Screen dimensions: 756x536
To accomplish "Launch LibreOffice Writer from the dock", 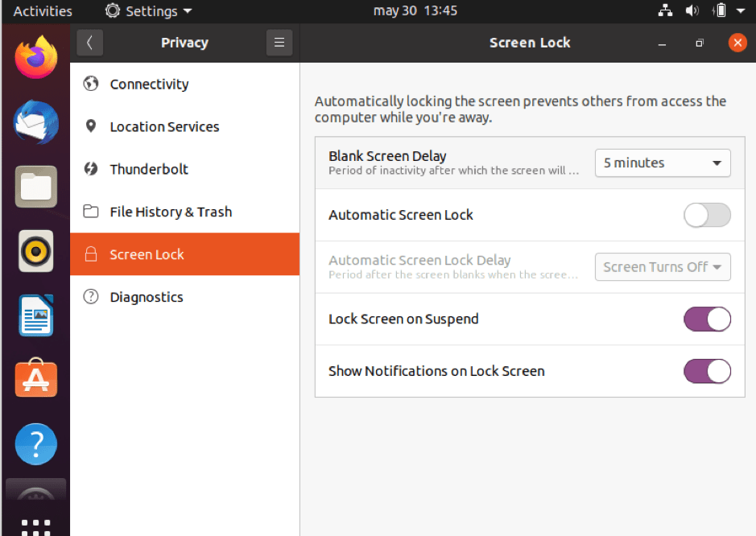I will coord(35,315).
